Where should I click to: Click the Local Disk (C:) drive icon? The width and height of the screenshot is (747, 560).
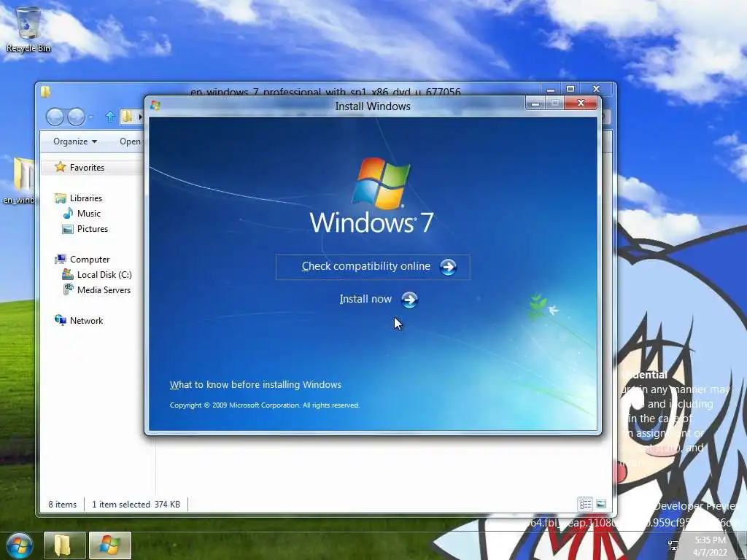pyautogui.click(x=68, y=274)
